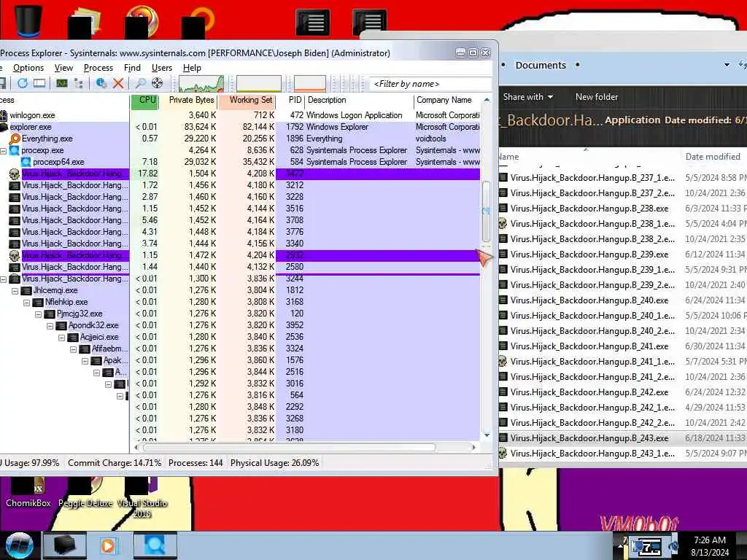Toggle the process tree view icon
This screenshot has height=560, width=747.
pyautogui.click(x=79, y=83)
